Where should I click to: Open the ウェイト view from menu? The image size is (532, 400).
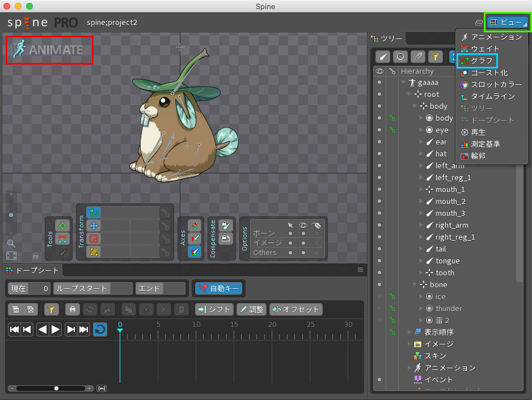tap(492, 49)
